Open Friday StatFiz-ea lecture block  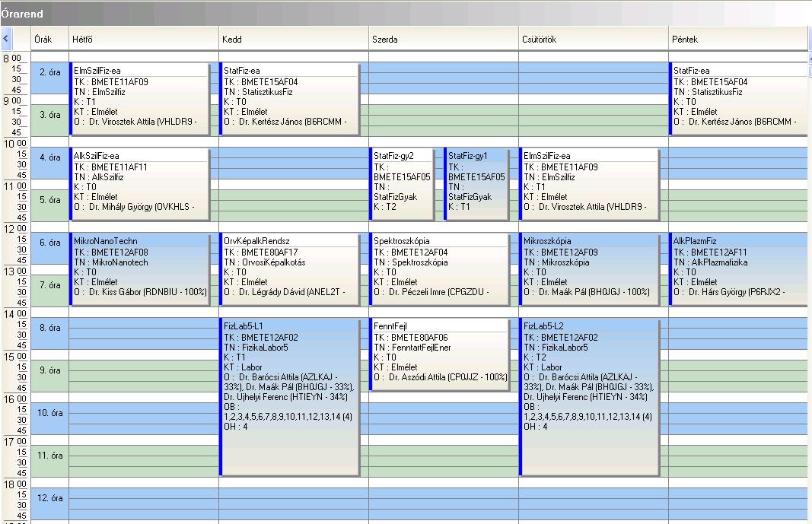[738, 99]
